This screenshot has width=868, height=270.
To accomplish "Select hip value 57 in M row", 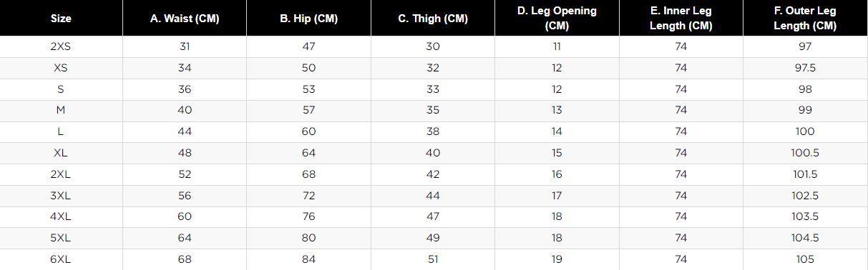I will pos(308,110).
